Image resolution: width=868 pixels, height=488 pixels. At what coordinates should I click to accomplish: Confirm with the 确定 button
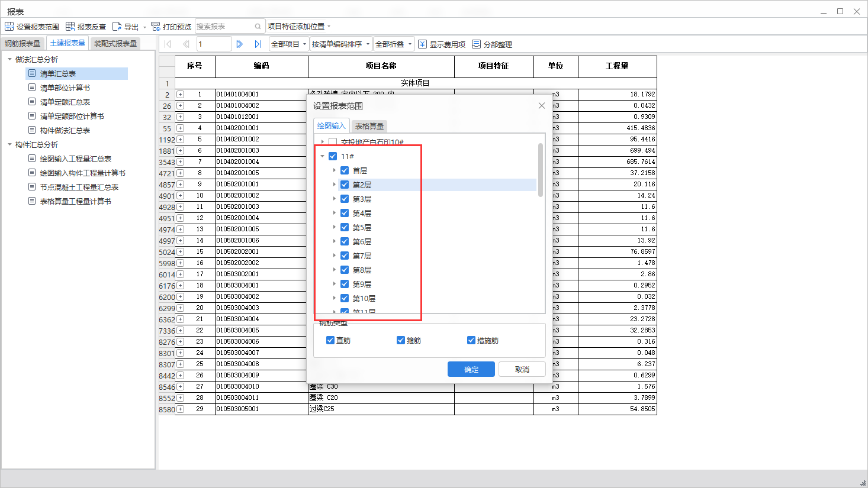pyautogui.click(x=471, y=369)
